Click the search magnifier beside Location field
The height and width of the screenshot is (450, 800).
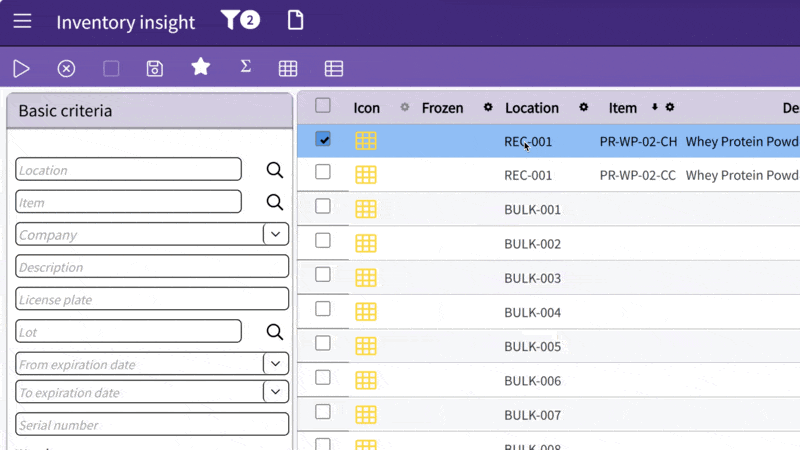pos(275,170)
